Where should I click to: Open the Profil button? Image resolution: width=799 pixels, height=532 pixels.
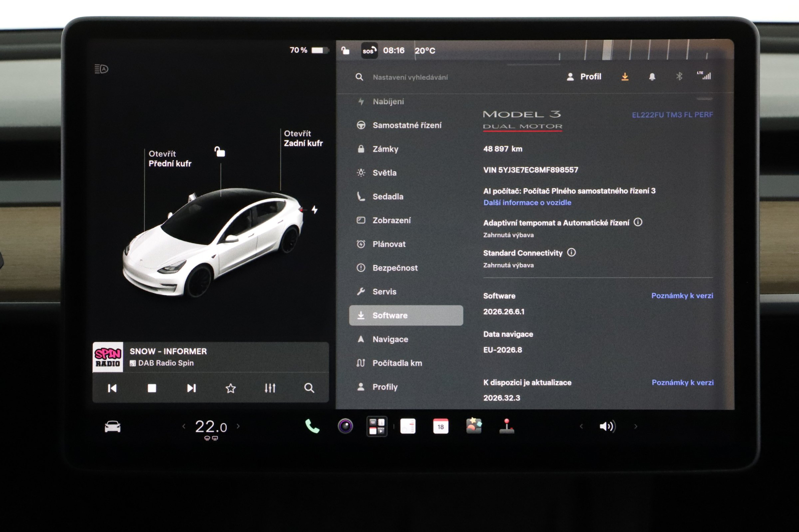click(584, 76)
